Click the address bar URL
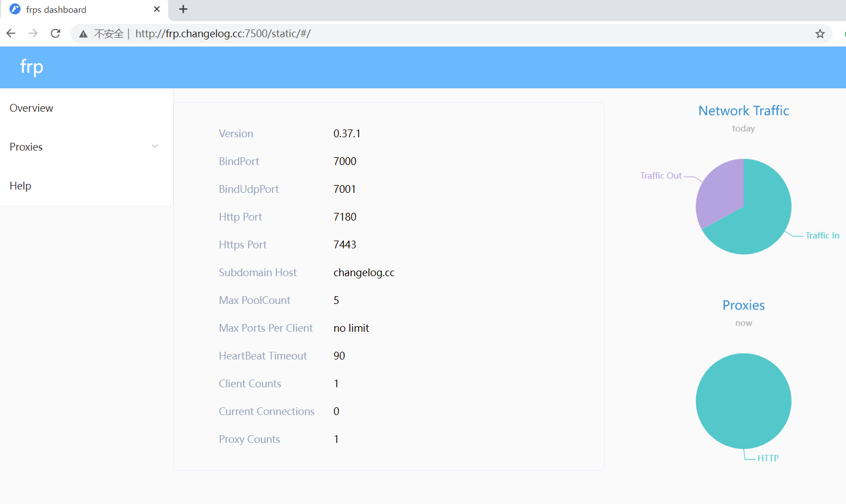Viewport: 846px width, 504px height. tap(222, 34)
